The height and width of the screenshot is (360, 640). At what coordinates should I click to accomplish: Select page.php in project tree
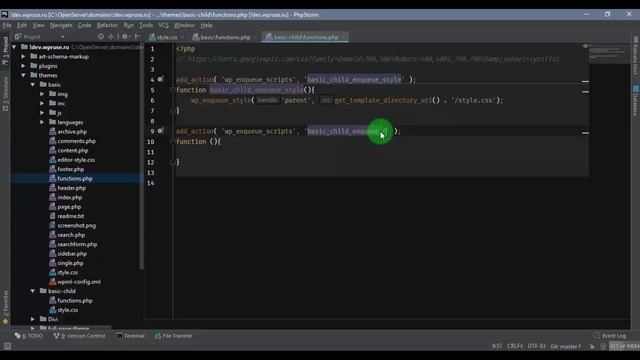click(69, 207)
